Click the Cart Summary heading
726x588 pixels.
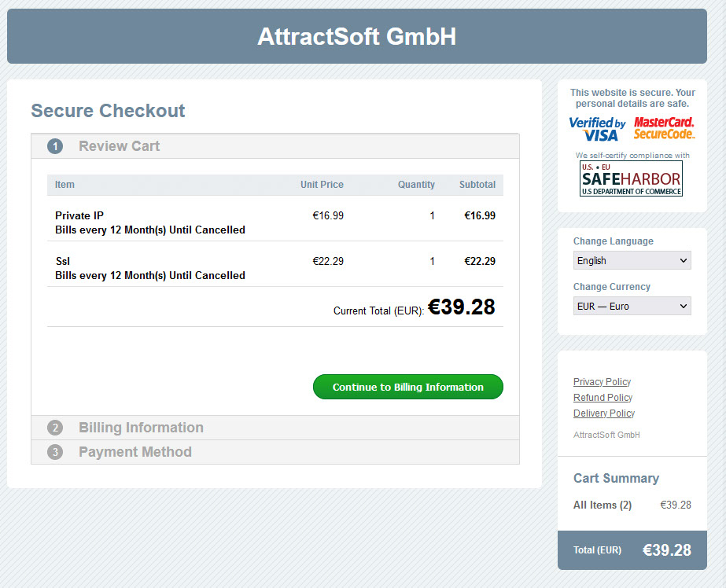coord(615,478)
